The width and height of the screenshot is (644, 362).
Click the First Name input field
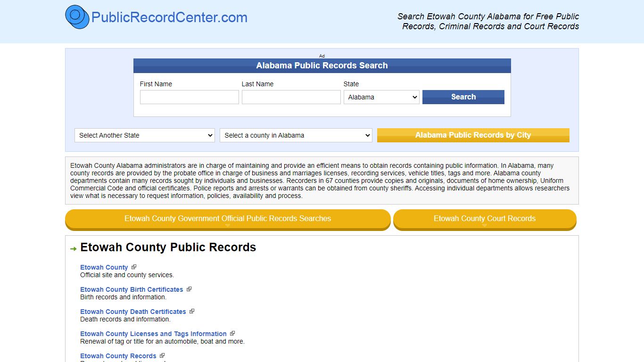tap(189, 97)
